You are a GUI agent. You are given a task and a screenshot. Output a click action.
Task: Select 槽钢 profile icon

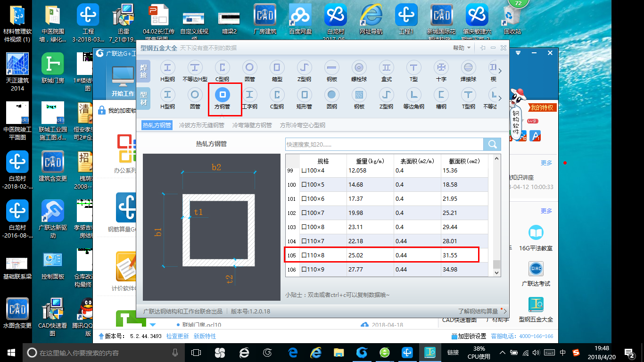441,99
